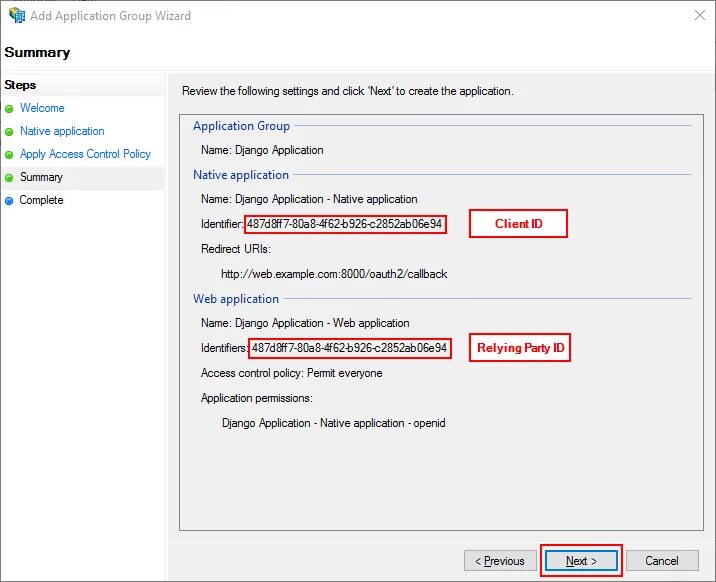
Task: Click the red Client ID annotation label
Action: tap(518, 224)
